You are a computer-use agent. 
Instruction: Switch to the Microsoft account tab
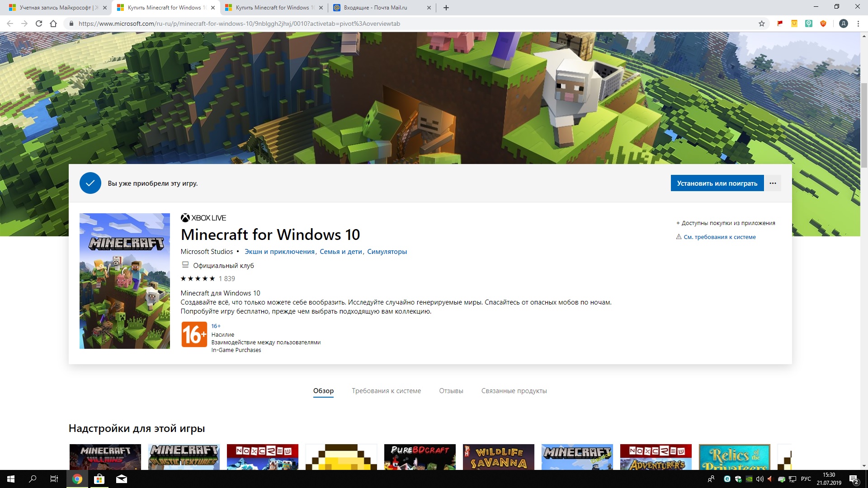pyautogui.click(x=54, y=8)
